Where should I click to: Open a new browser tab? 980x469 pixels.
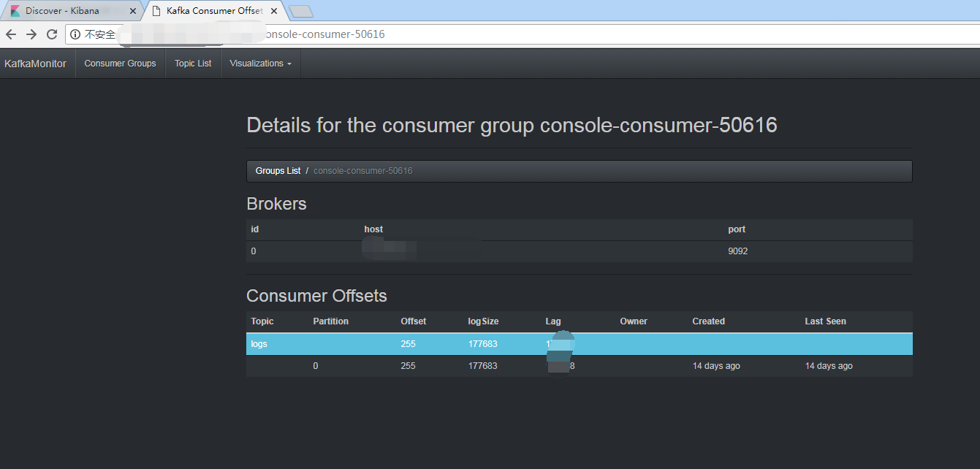[x=300, y=11]
